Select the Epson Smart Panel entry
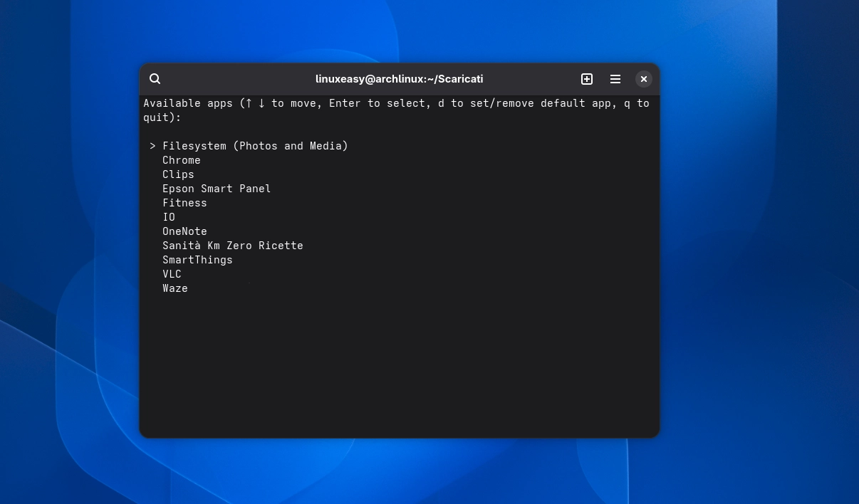Image resolution: width=859 pixels, height=504 pixels. (x=217, y=189)
